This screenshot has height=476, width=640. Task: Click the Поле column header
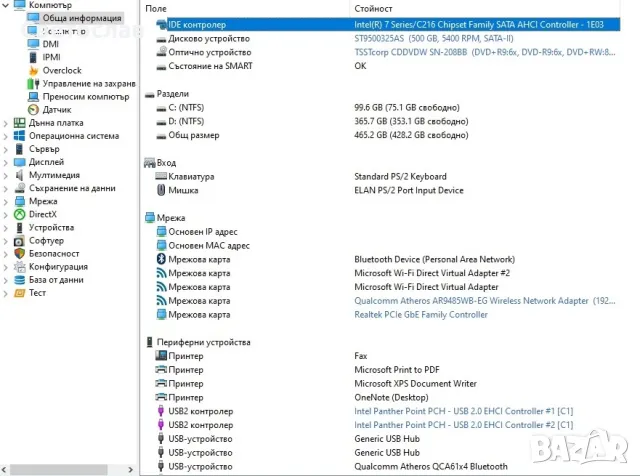tap(157, 8)
